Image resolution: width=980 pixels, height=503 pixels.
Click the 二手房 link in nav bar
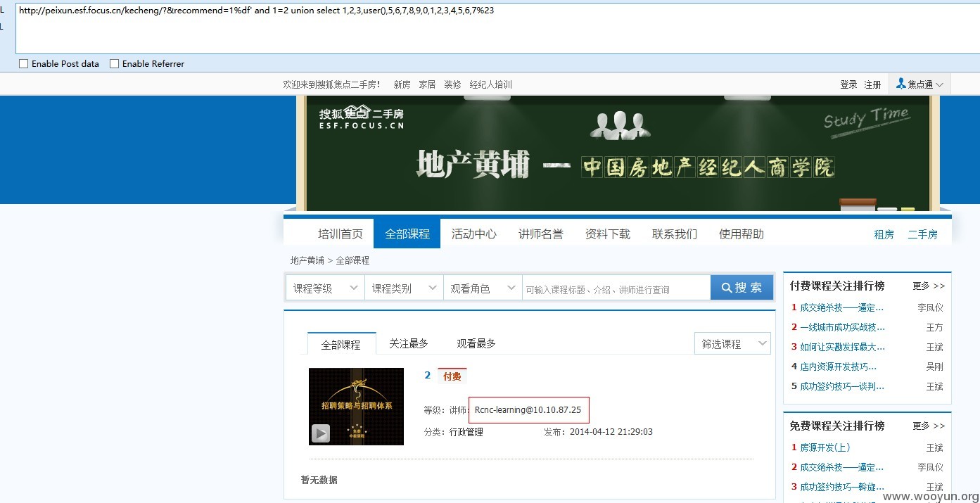pyautogui.click(x=923, y=235)
